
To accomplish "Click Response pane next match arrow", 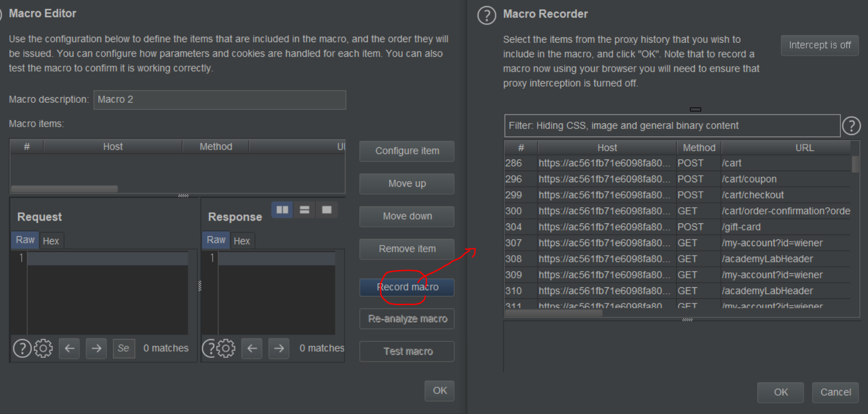I will 279,348.
